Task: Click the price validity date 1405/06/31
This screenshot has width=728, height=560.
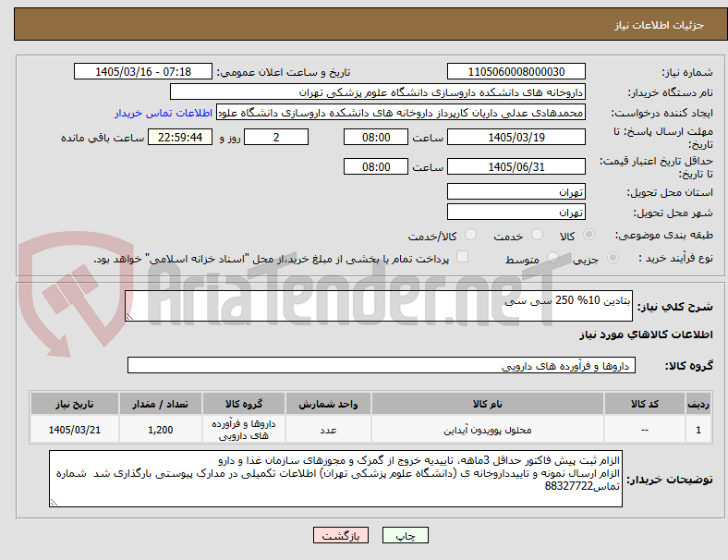Action: click(x=516, y=166)
